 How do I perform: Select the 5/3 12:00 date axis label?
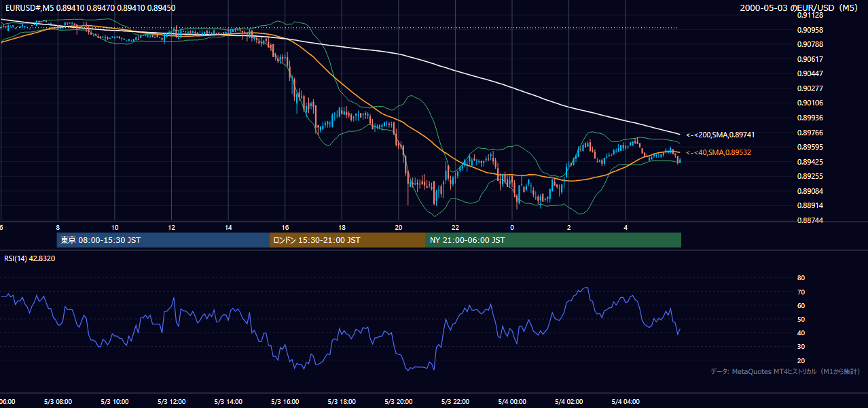pyautogui.click(x=171, y=402)
